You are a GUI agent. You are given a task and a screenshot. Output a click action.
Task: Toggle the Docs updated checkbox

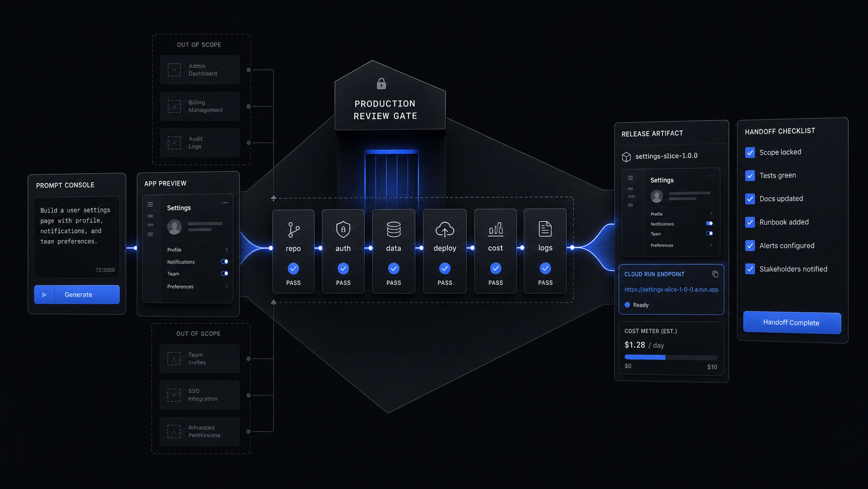[x=750, y=199]
